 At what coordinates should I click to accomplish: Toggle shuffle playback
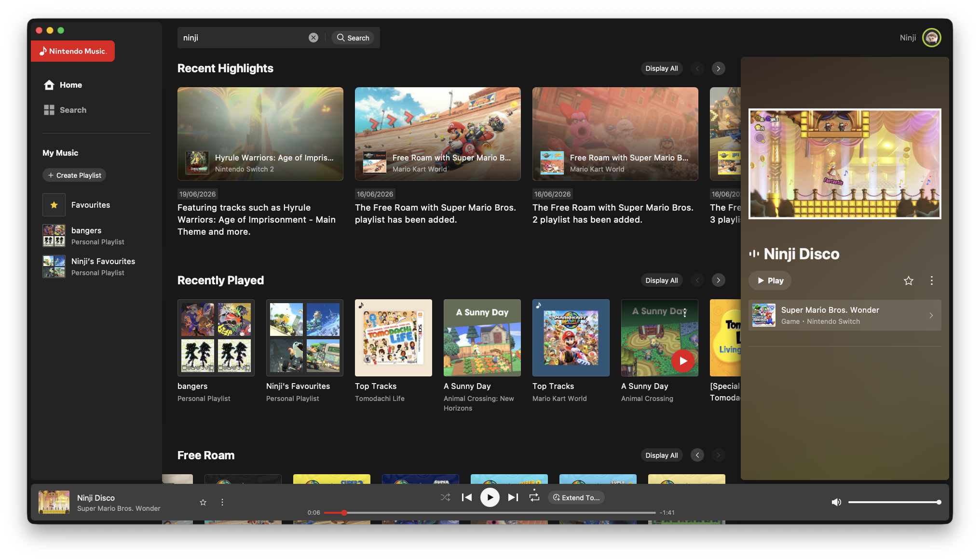point(445,497)
